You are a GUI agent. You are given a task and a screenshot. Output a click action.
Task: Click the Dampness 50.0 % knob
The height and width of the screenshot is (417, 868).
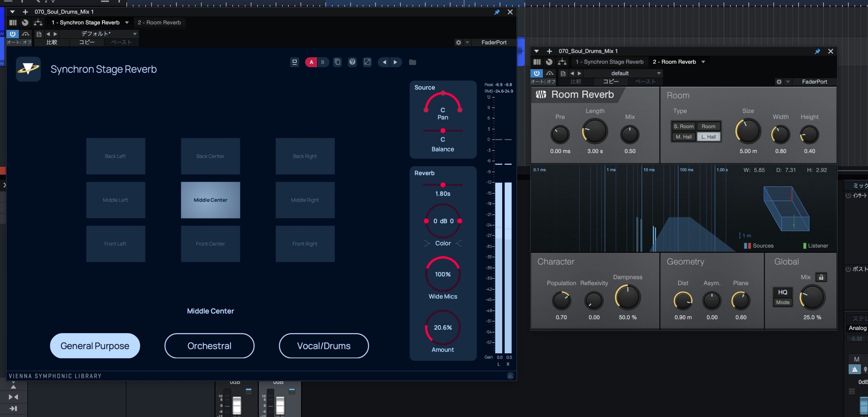coord(628,297)
